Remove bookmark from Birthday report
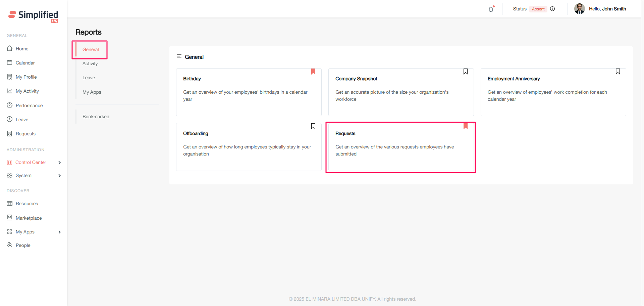 313,72
